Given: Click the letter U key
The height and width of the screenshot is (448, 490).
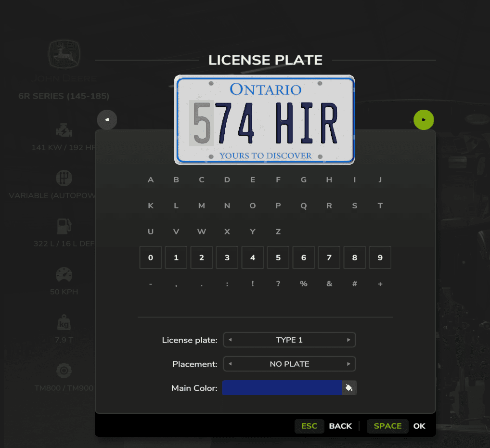Looking at the screenshot, I should 151,231.
